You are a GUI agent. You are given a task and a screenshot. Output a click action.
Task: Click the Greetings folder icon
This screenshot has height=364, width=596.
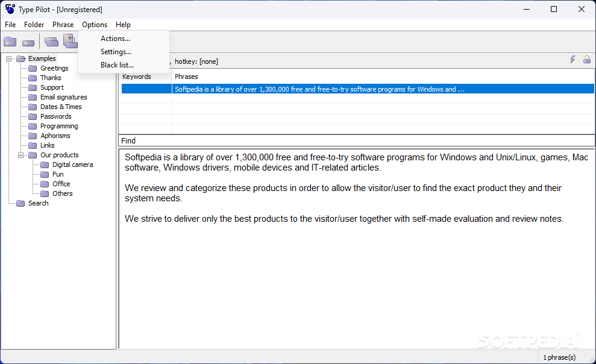[33, 68]
